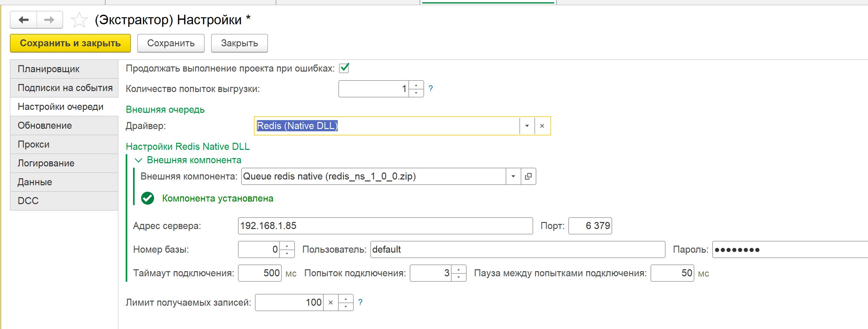Increase Количество попыток выгрузки value
Screen dimensions: 868x329
416,85
